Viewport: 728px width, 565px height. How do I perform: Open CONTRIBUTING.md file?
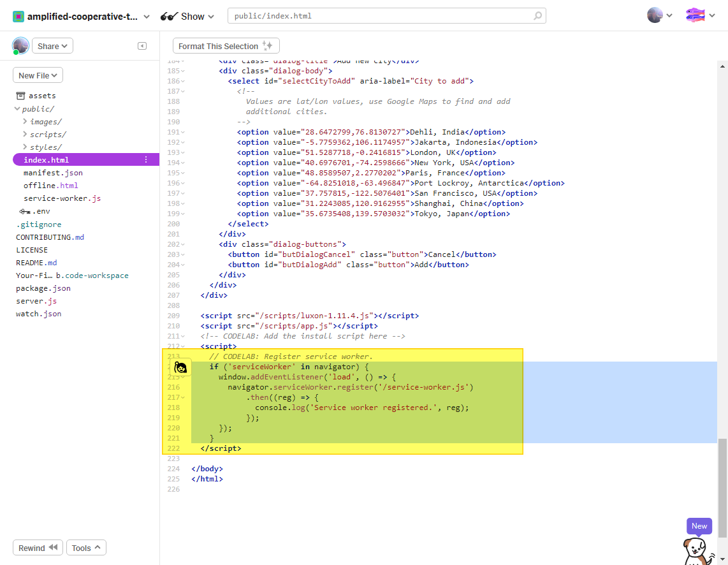coord(50,237)
